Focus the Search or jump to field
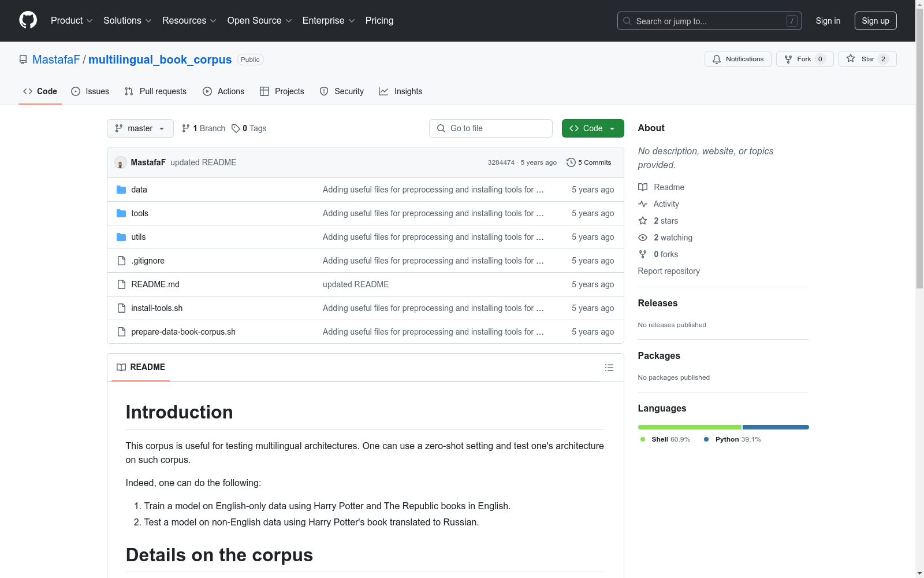The image size is (924, 578). (709, 21)
